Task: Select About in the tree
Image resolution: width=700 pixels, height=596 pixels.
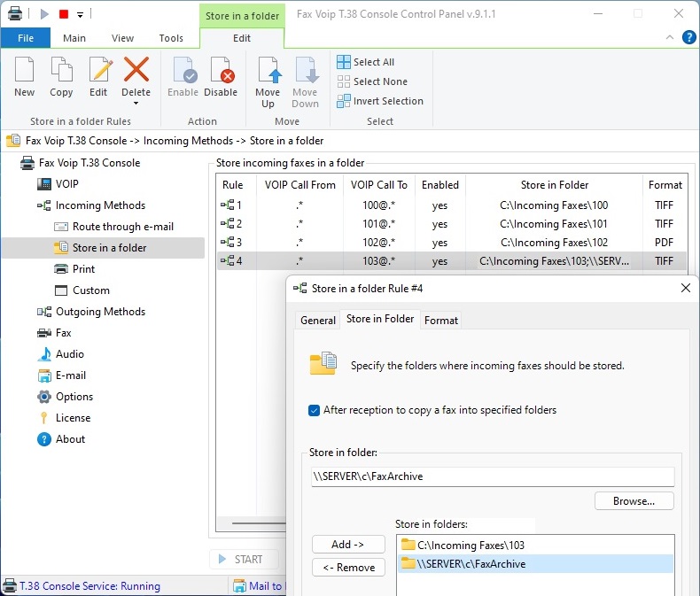Action: point(61,439)
